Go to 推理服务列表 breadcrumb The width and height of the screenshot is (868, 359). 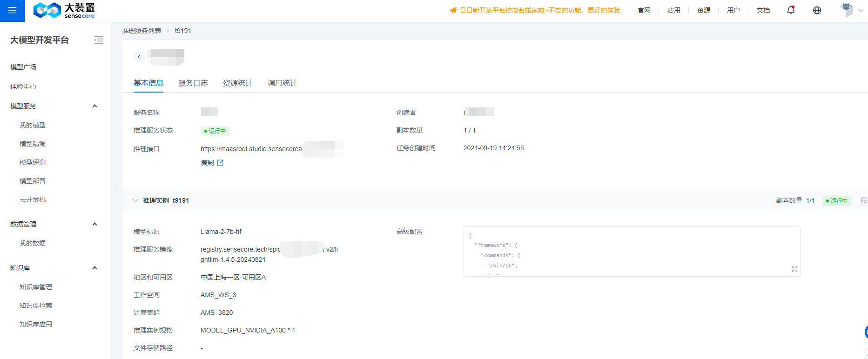point(141,31)
